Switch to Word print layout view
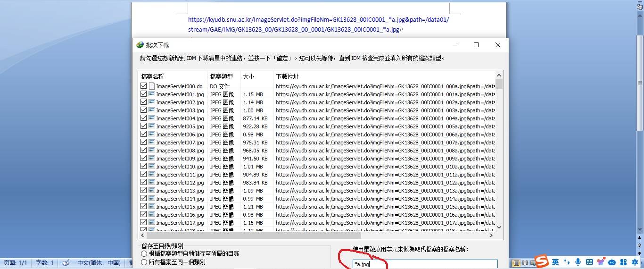 517,263
